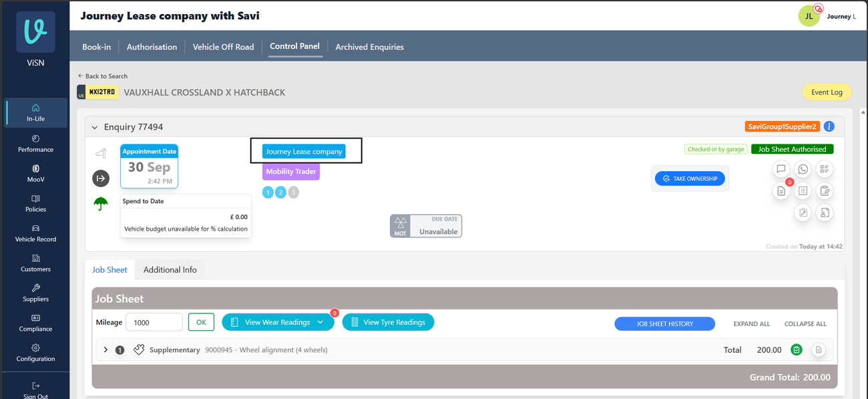Click Collapse All
The image size is (868, 399).
(x=805, y=323)
